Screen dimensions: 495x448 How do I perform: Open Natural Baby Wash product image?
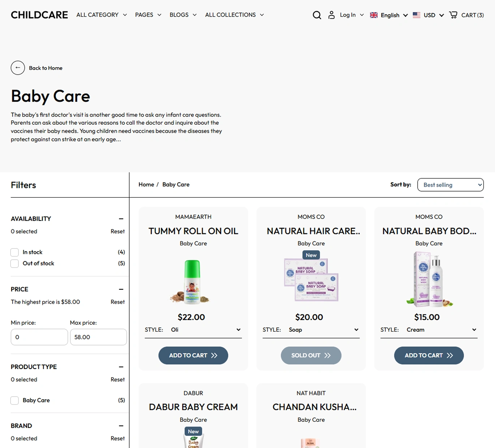(429, 279)
